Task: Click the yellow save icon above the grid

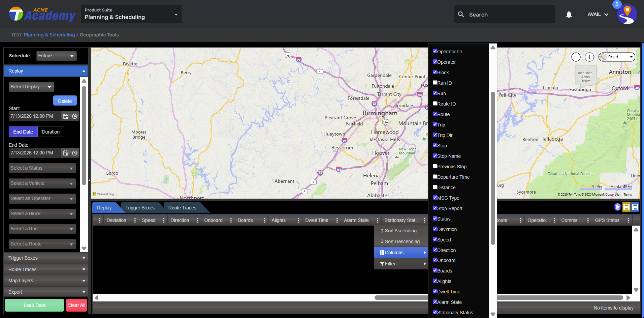Action: click(626, 207)
